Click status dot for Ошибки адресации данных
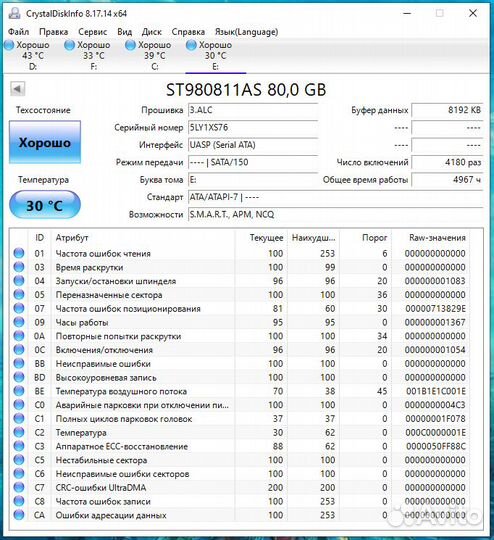The height and width of the screenshot is (540, 494). (19, 515)
